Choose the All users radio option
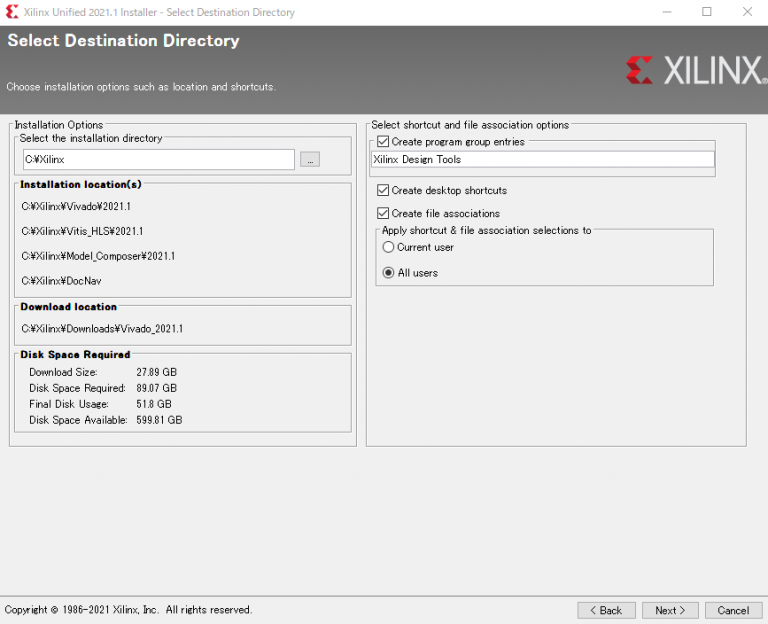Image resolution: width=768 pixels, height=624 pixels. coord(389,272)
